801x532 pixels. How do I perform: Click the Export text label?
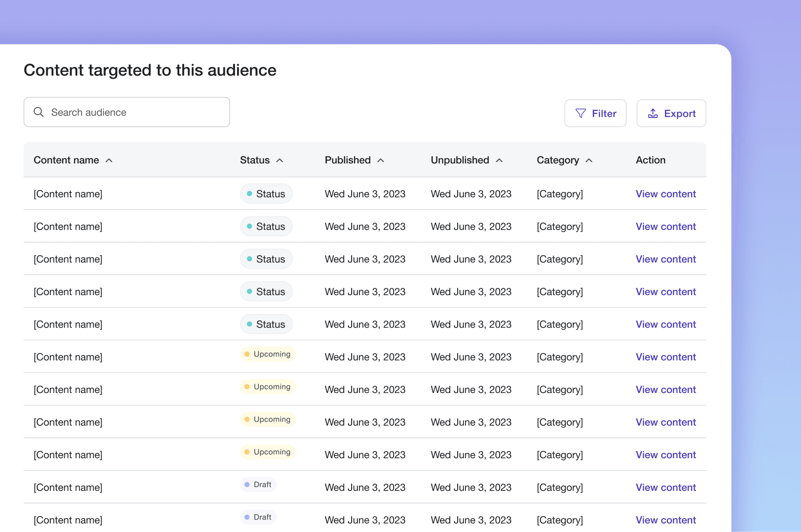tap(680, 113)
